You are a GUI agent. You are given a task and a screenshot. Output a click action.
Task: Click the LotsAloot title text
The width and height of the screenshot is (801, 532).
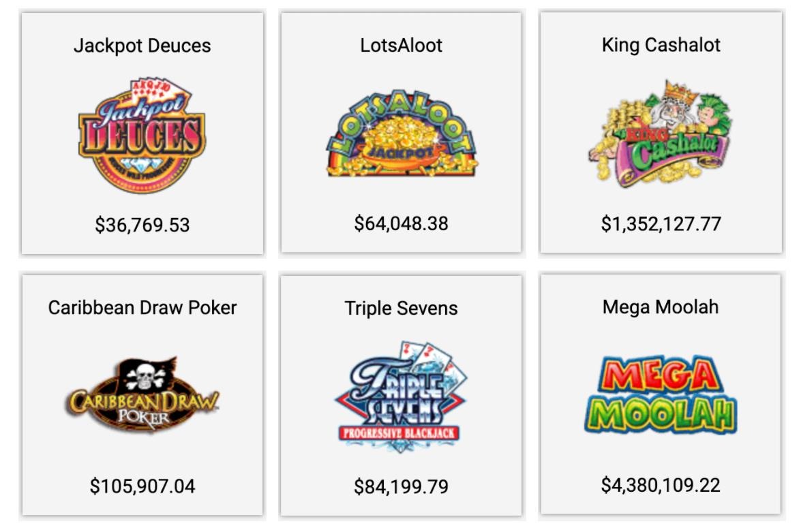401,46
